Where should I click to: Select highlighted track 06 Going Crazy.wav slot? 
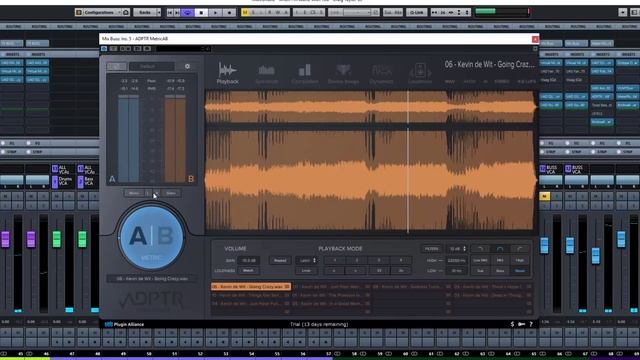coord(251,287)
